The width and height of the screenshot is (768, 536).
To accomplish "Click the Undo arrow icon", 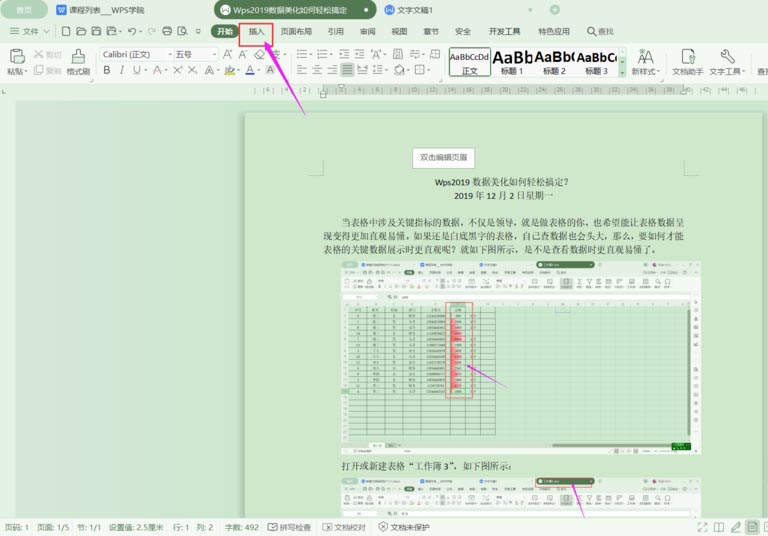I will (132, 31).
